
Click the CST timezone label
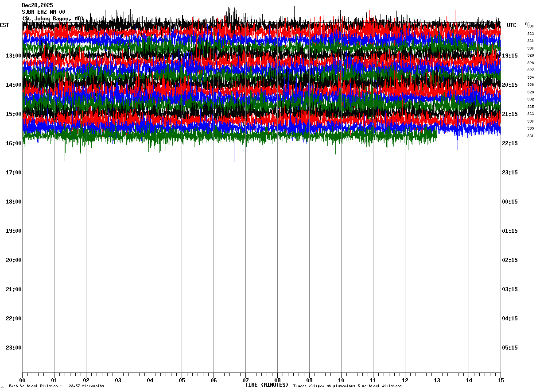(x=4, y=25)
